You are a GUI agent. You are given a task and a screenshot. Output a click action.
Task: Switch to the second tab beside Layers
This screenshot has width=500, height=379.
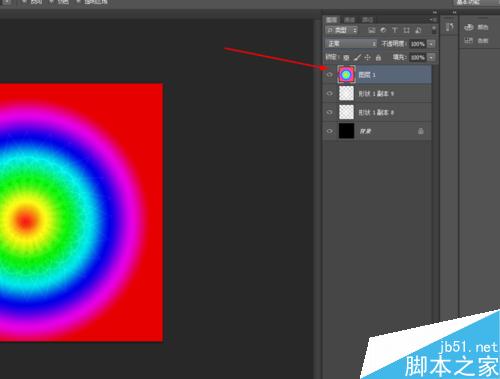pos(349,20)
